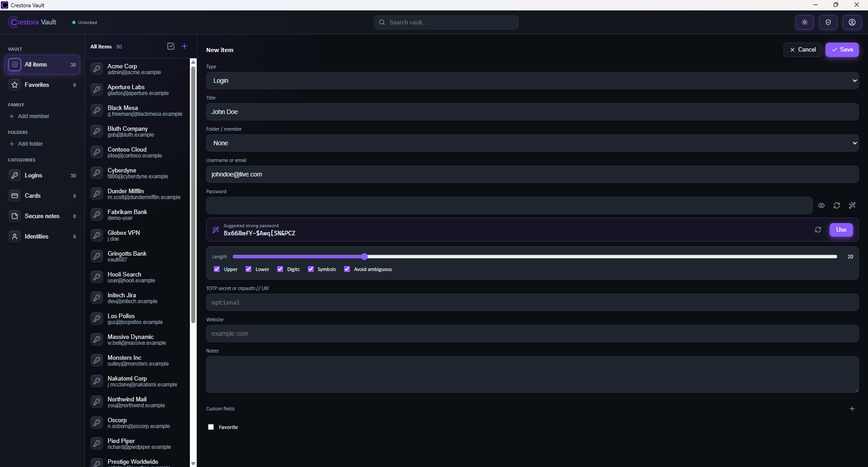
Task: Click the key icon for Oscorp
Action: pyautogui.click(x=97, y=423)
